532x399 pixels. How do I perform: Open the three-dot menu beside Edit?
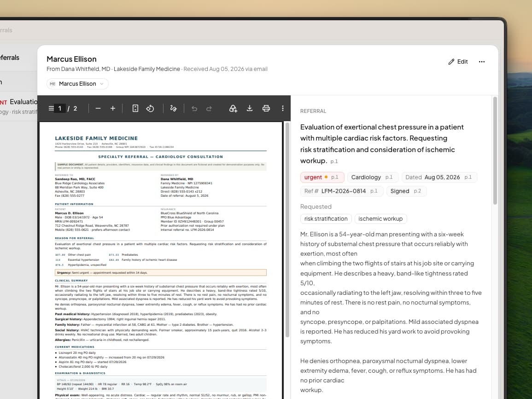click(x=482, y=61)
